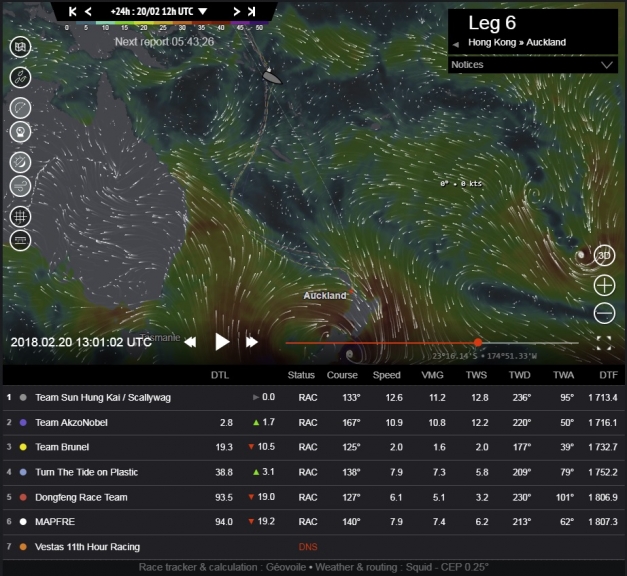Click the Géovoile credits footer text
The width and height of the screenshot is (627, 576).
point(314,567)
